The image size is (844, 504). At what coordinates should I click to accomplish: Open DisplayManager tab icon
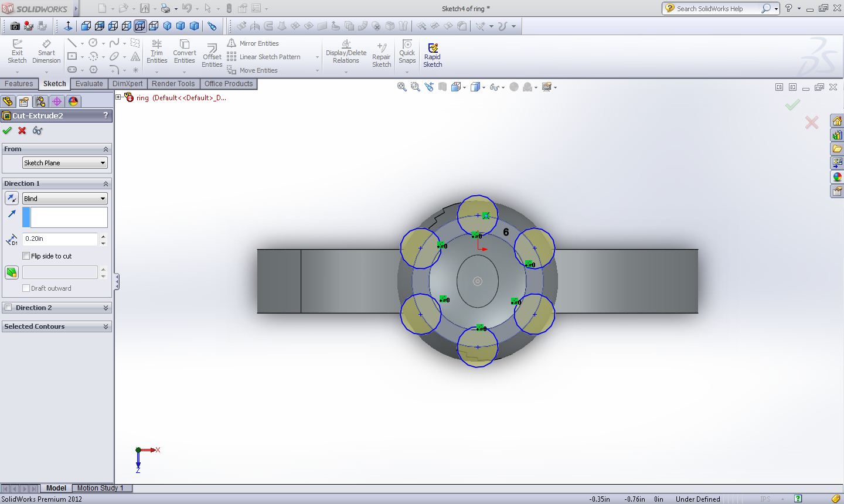pyautogui.click(x=73, y=101)
